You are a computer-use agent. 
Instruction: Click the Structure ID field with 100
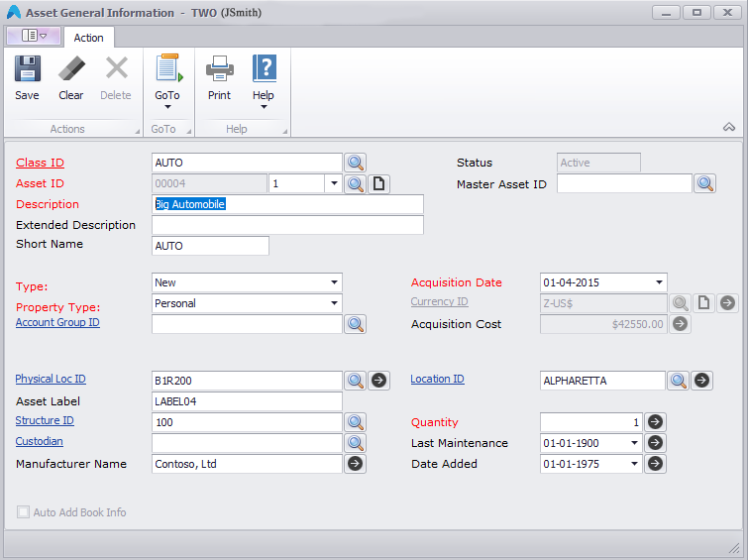point(247,422)
